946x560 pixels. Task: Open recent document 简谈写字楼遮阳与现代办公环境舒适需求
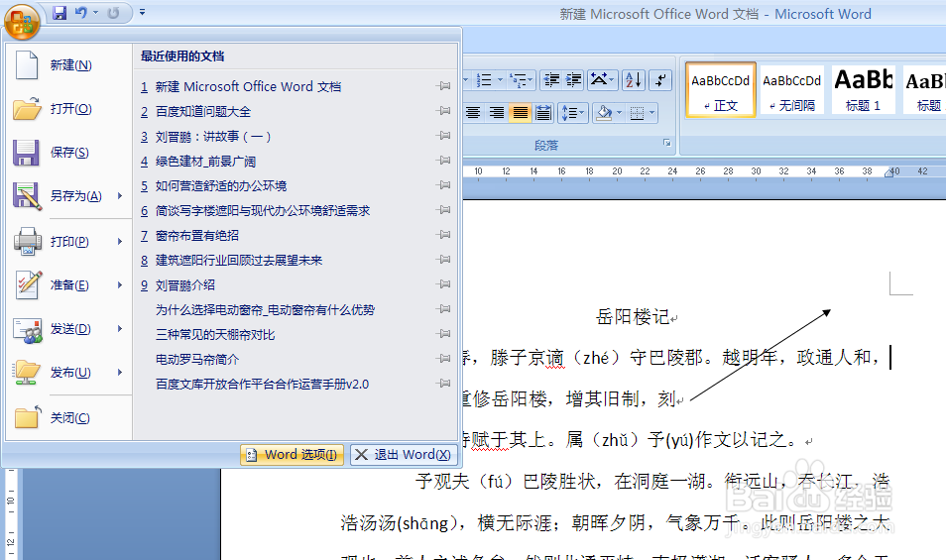(263, 210)
